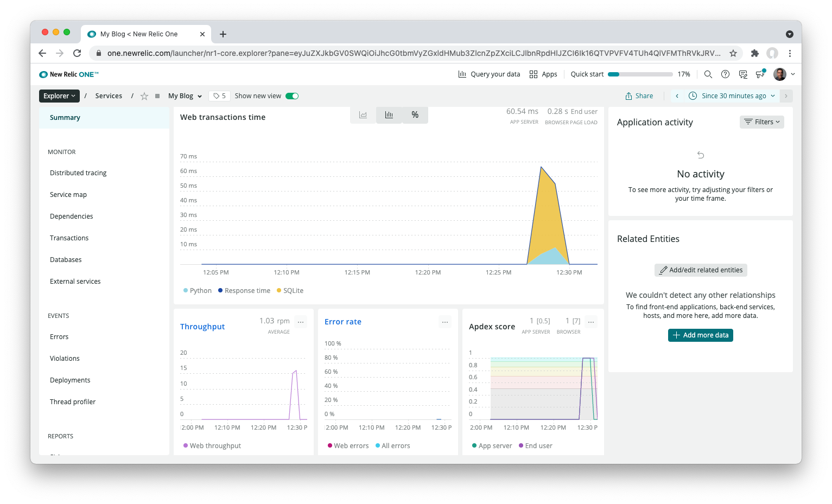This screenshot has height=504, width=832.
Task: Expand the Filters dropdown in Application activity
Action: (761, 122)
